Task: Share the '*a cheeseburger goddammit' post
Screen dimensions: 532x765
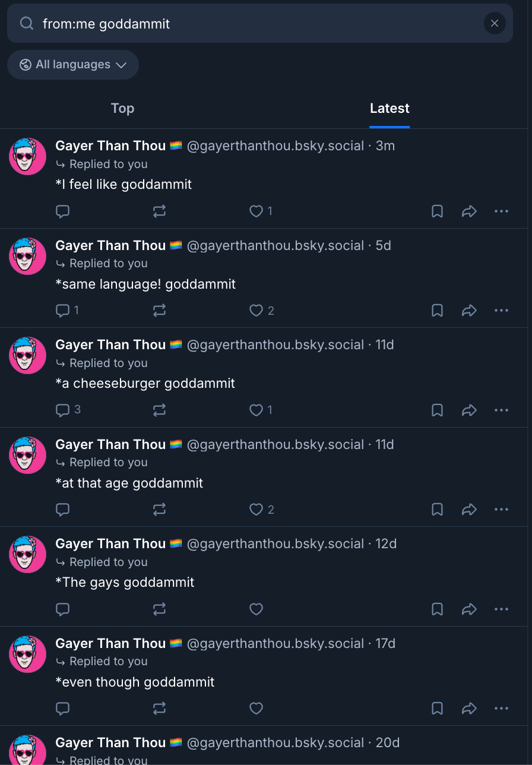Action: (469, 410)
